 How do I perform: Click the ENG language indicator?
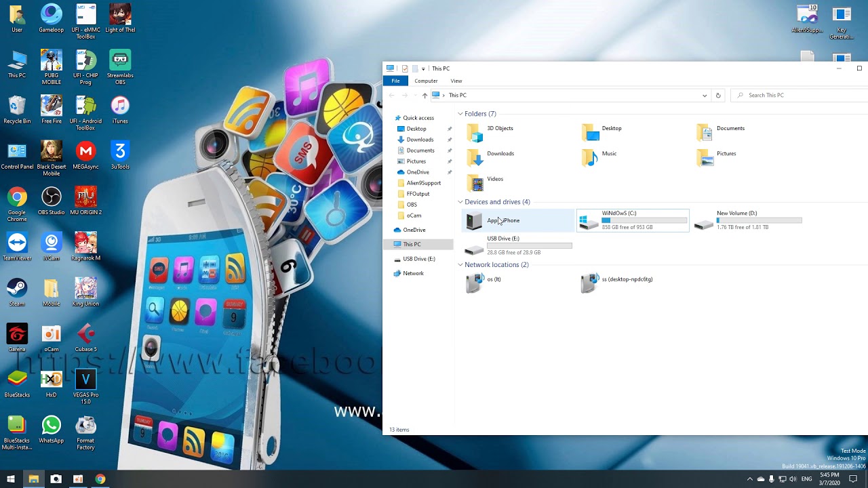coord(806,479)
